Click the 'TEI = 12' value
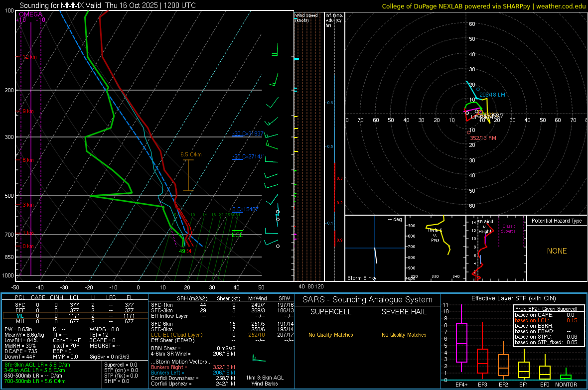This screenshot has width=588, height=390. pos(99,335)
